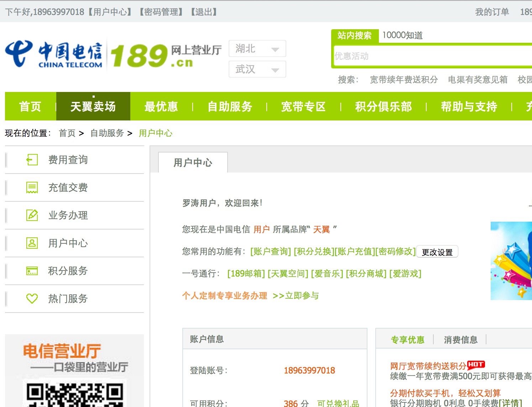The height and width of the screenshot is (407, 532).
Task: Click 用户中心 in the breadcrumb
Action: click(156, 133)
